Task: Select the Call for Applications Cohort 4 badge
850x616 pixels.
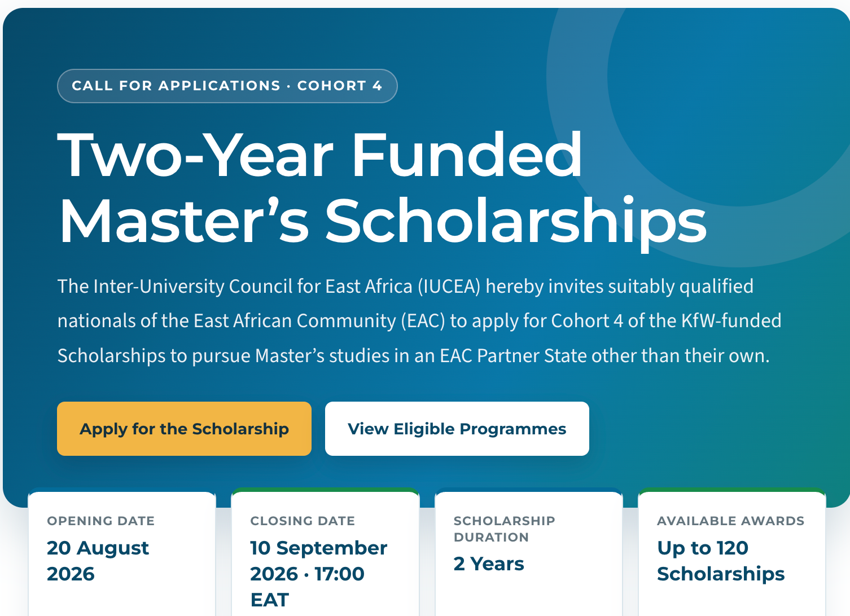Action: click(227, 86)
